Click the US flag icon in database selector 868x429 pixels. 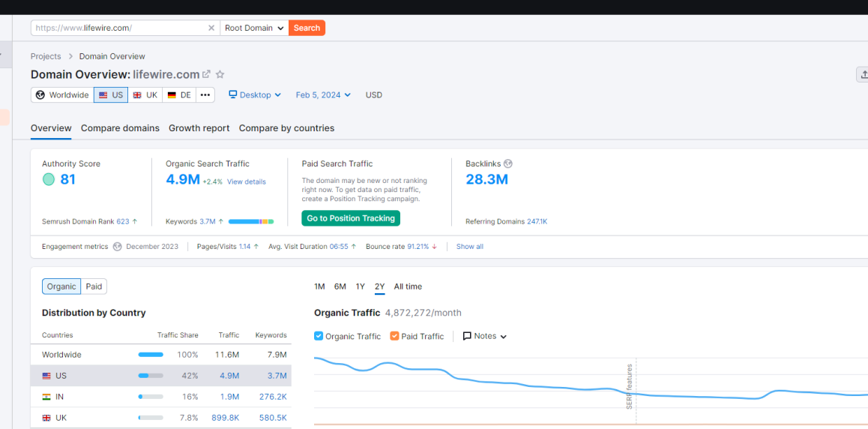(103, 95)
